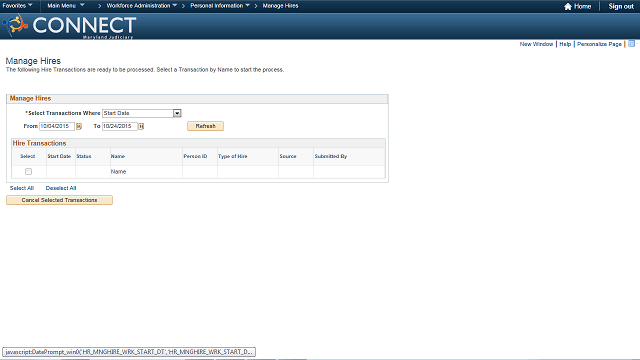640x360 pixels.
Task: Click the Manage Hires group box title
Action: coord(30,98)
